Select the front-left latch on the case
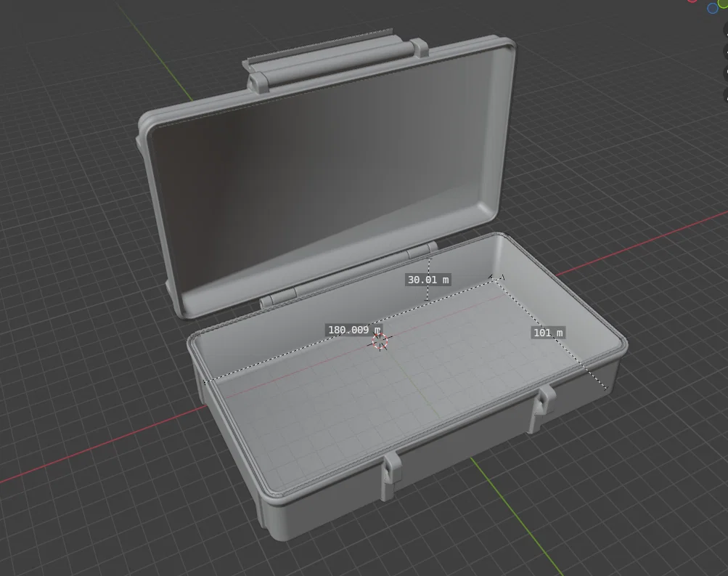This screenshot has height=576, width=728. (391, 475)
